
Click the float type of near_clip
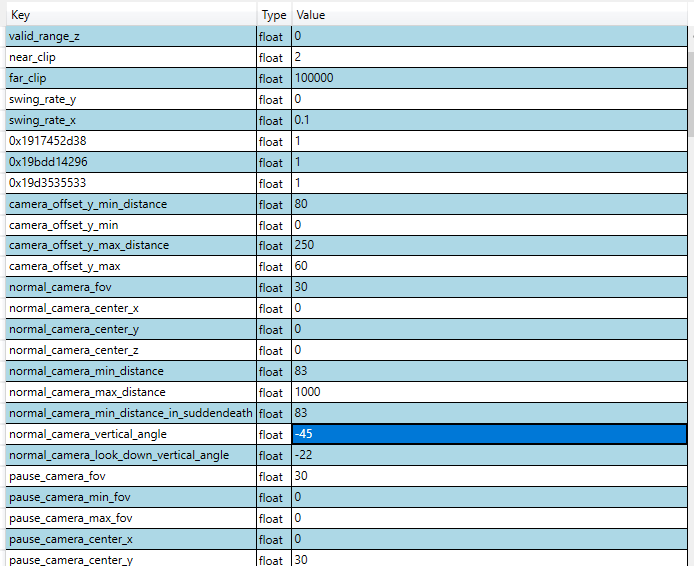click(x=274, y=57)
